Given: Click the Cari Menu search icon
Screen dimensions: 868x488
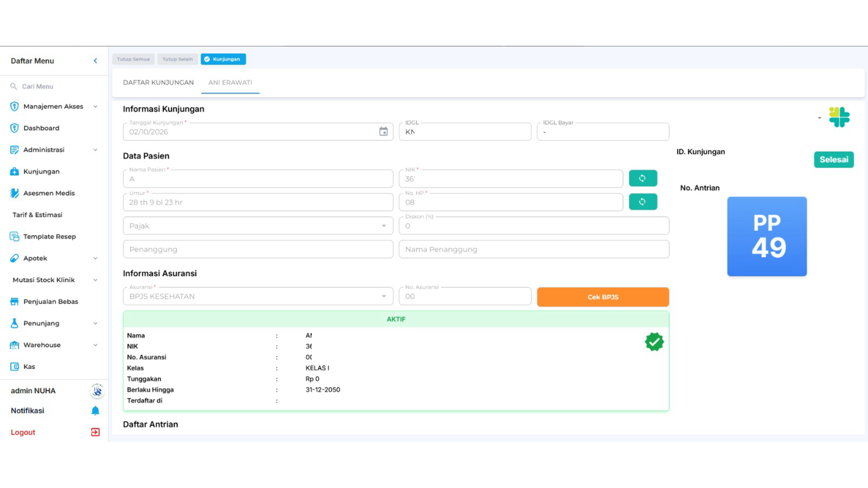Looking at the screenshot, I should [x=14, y=86].
